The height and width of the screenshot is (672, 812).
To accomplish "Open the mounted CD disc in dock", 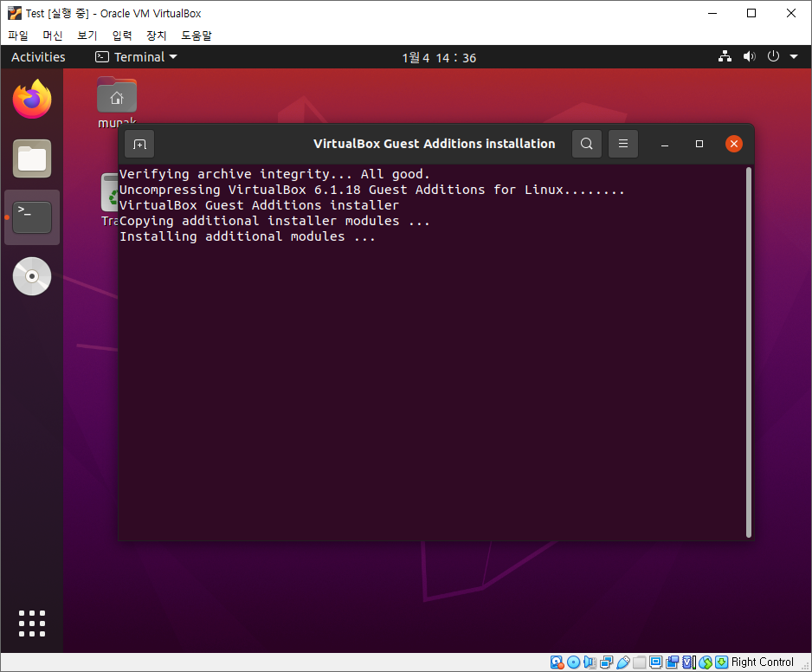I will 32,276.
